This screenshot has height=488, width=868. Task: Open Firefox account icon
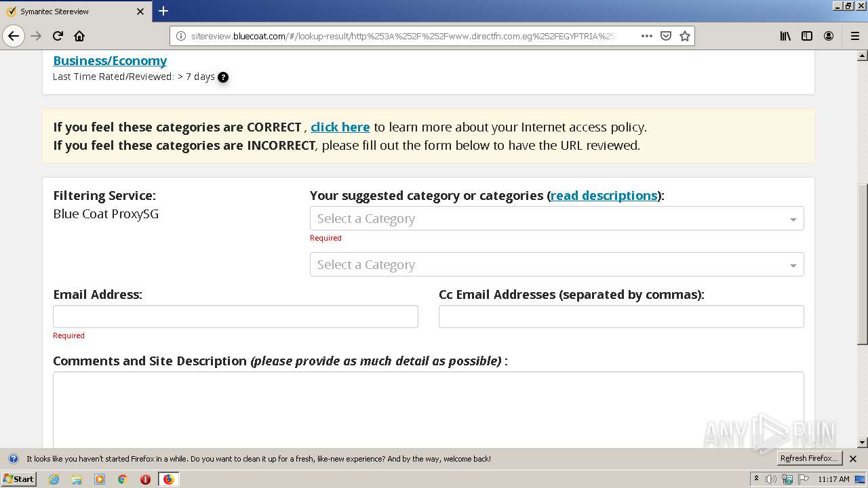[x=829, y=36]
